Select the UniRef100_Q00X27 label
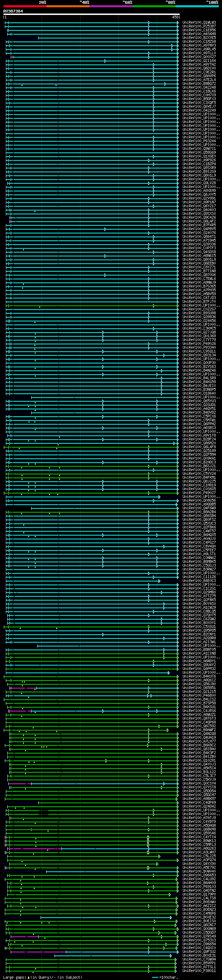 pos(199,57)
